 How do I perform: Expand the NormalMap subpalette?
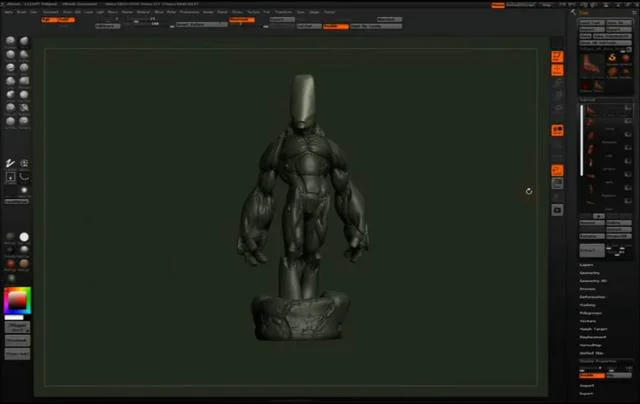(591, 345)
